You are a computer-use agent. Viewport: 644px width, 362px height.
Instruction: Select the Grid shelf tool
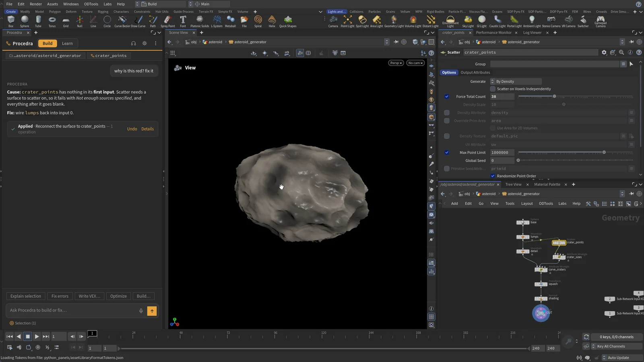66,21
